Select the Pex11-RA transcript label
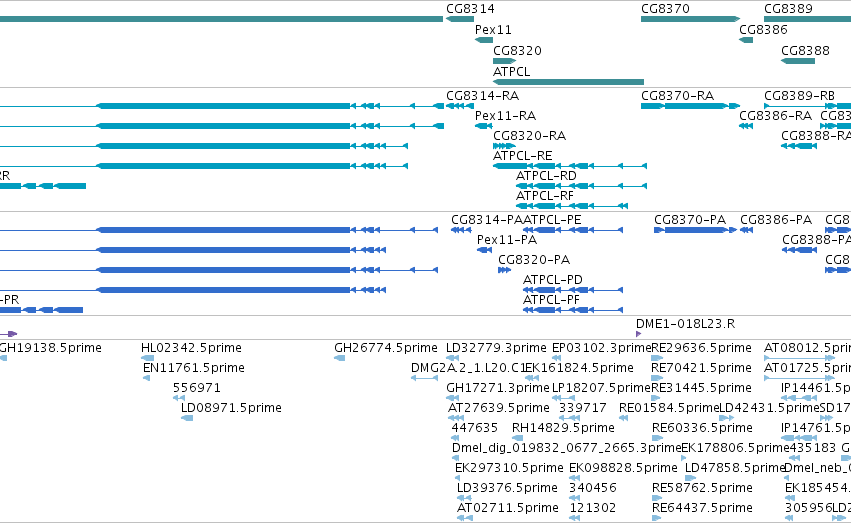Screen dimensions: 851x523 [505, 116]
